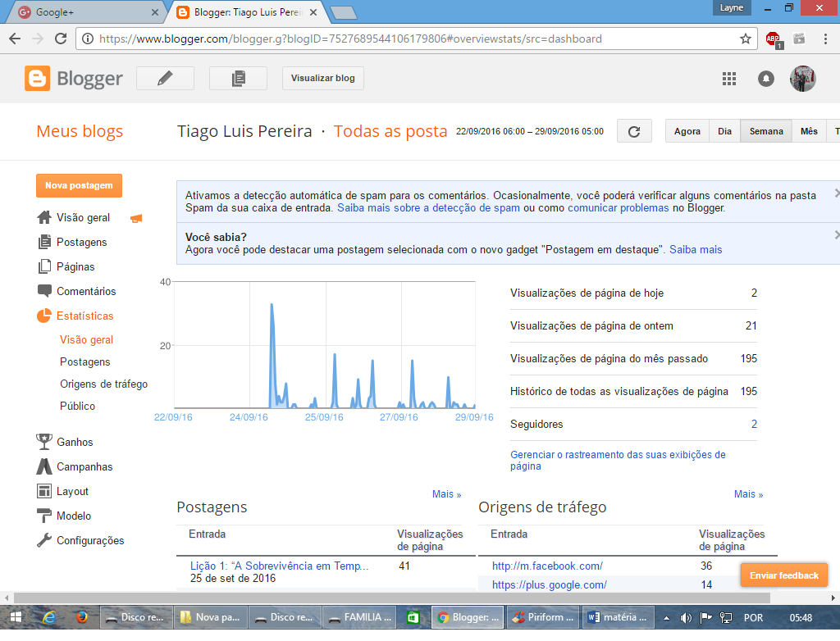Bookmark this page with the star icon
The image size is (840, 641).
[x=745, y=39]
